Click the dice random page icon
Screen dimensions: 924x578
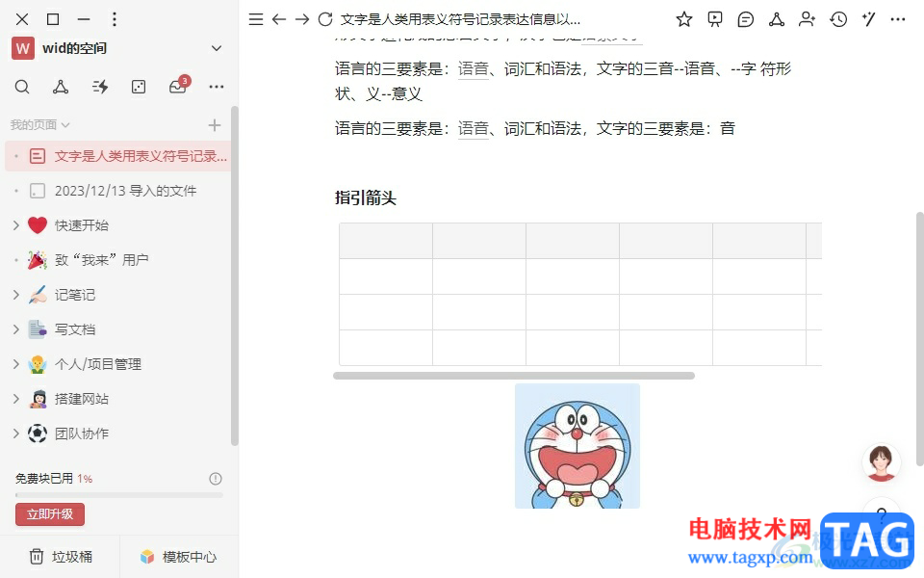(139, 88)
